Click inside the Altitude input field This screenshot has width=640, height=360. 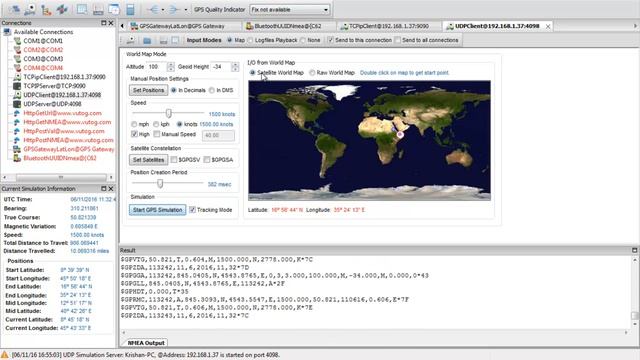157,67
